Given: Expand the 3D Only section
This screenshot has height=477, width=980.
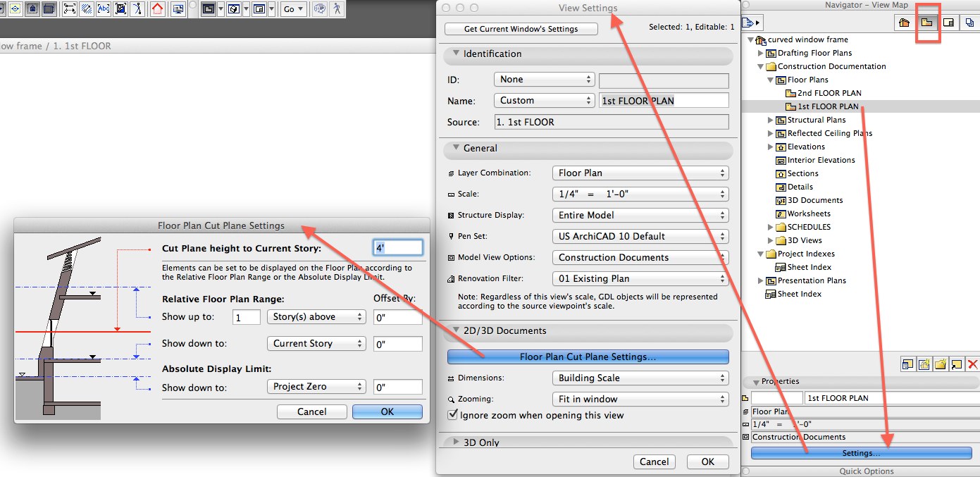Looking at the screenshot, I should pyautogui.click(x=457, y=442).
